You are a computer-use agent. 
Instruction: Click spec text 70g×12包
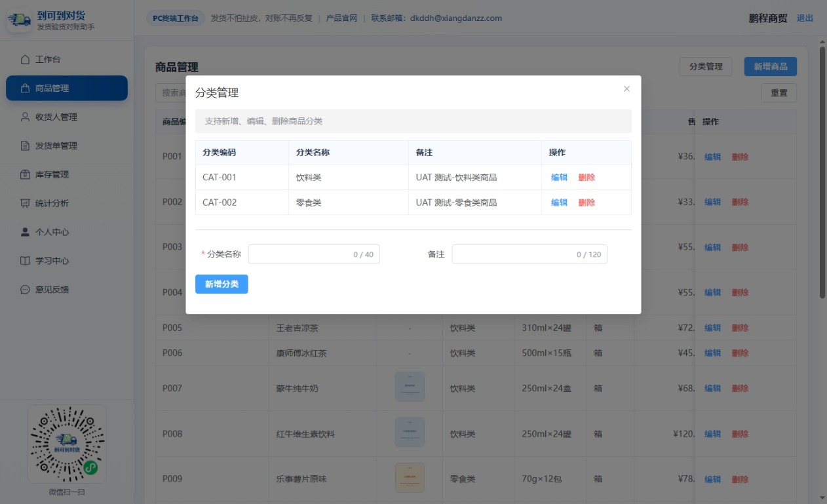coord(541,480)
